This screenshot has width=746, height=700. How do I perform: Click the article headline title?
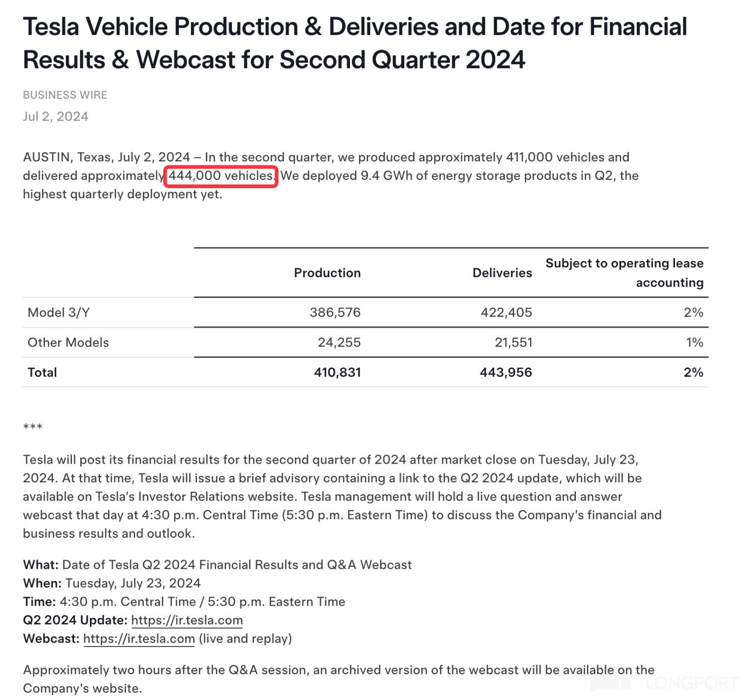pos(355,43)
